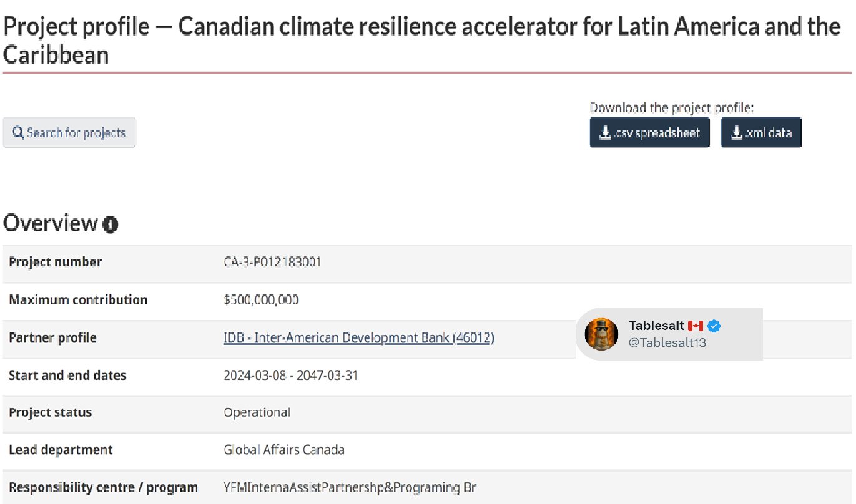Click the download icon on .csv spreadsheet button
Screen dimensions: 856x504
[x=604, y=133]
